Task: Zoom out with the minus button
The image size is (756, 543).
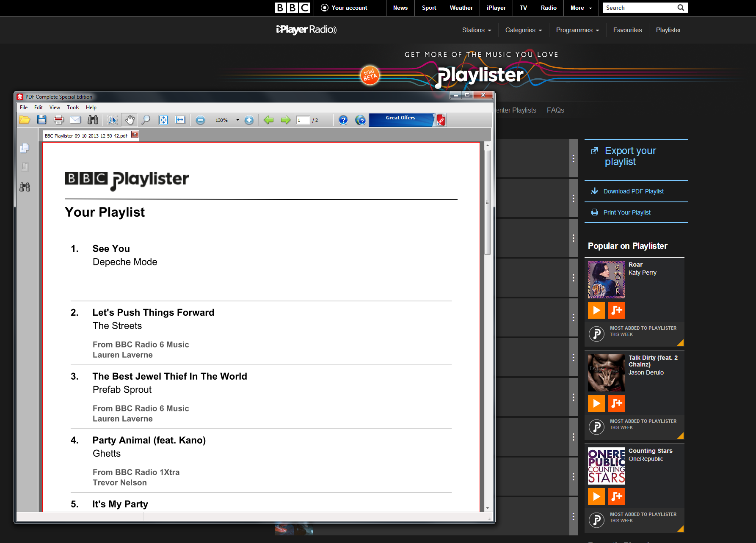Action: pos(201,120)
